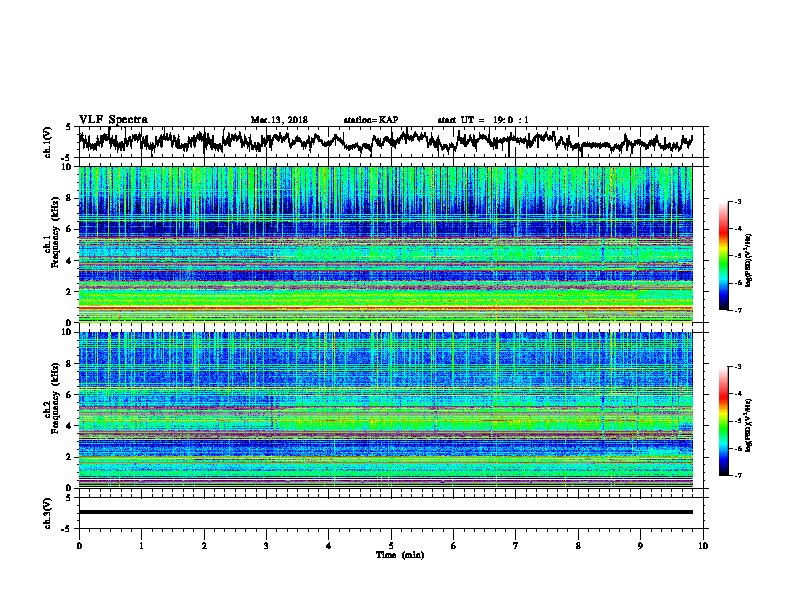Click the "-7" tick on ch.1 color bar

point(737,310)
